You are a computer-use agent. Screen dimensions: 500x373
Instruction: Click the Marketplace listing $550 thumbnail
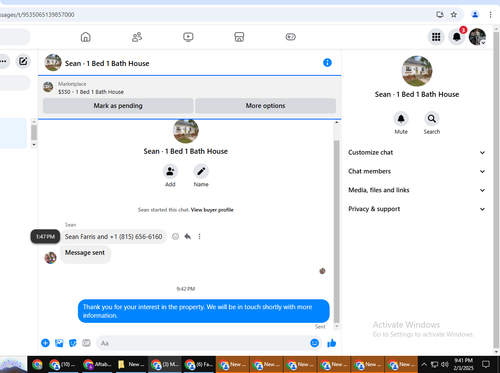(x=48, y=87)
